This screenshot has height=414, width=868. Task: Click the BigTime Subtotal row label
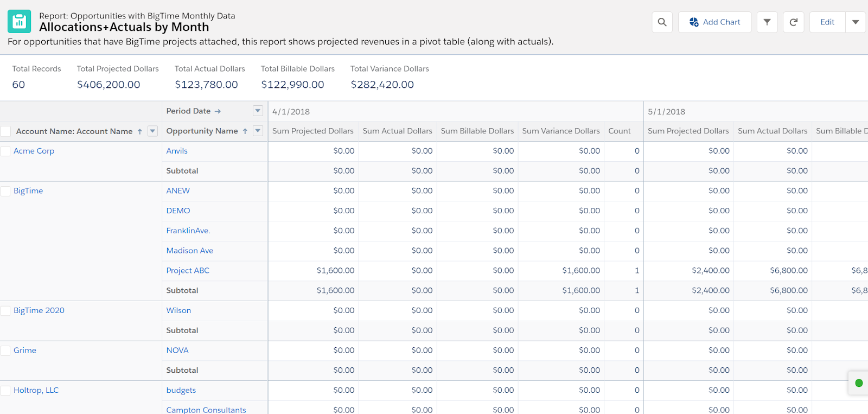(182, 291)
